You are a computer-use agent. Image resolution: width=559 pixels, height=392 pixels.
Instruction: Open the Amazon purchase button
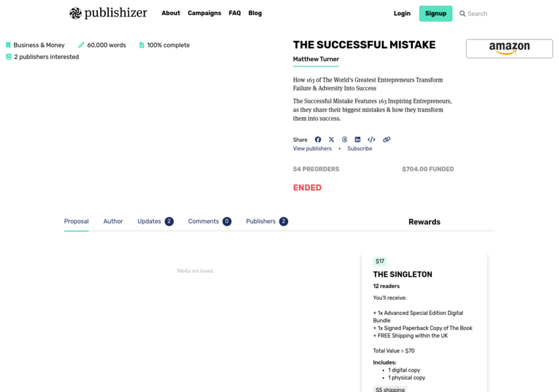point(509,49)
